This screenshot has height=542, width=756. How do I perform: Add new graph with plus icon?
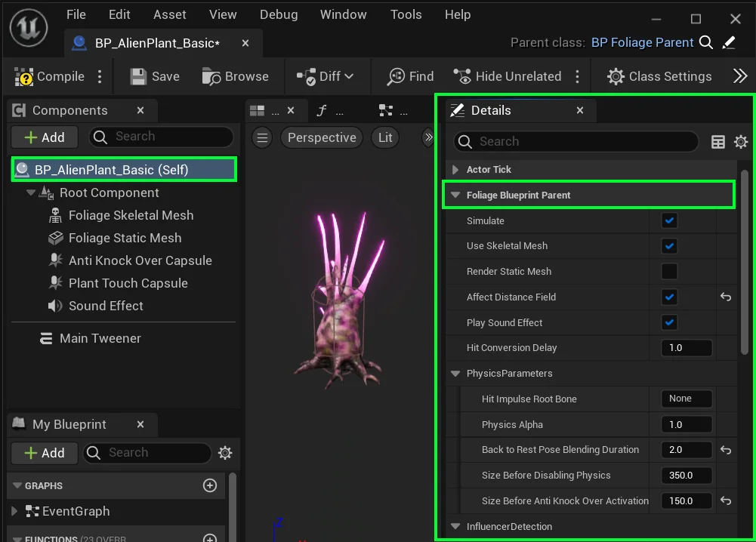210,485
